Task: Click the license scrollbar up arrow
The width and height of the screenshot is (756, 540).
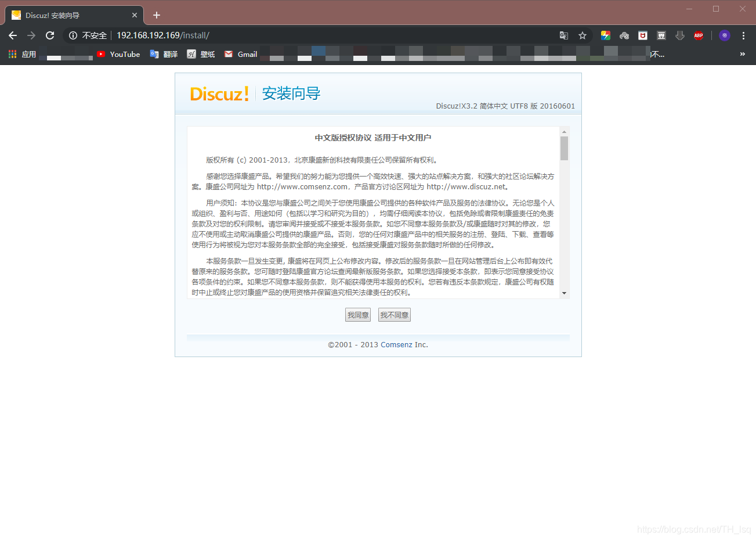Action: pyautogui.click(x=564, y=131)
